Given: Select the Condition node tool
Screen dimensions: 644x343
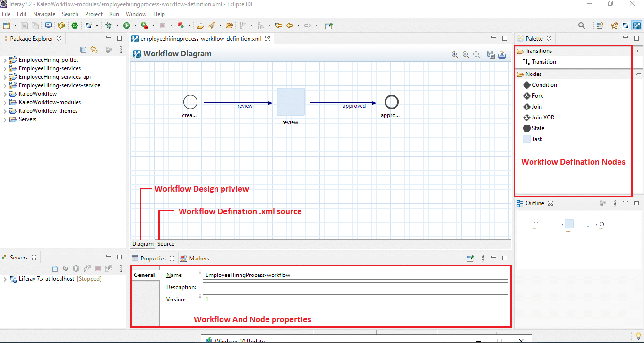Looking at the screenshot, I should click(542, 84).
